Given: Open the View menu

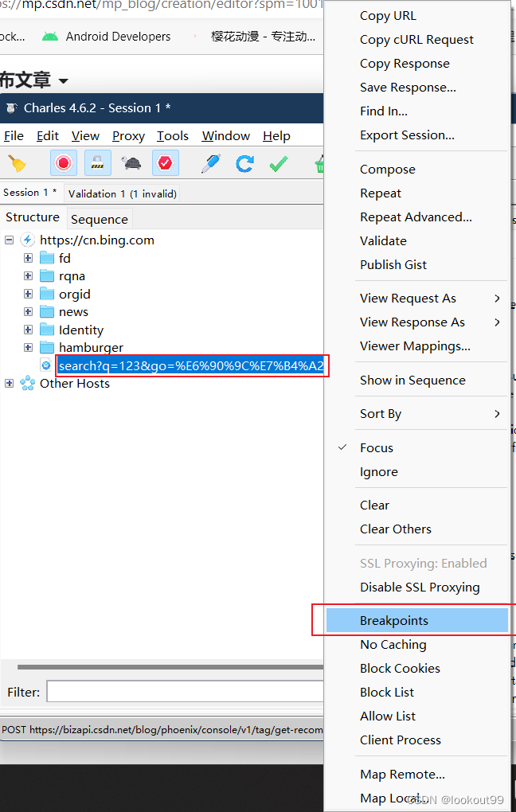Looking at the screenshot, I should pyautogui.click(x=85, y=135).
